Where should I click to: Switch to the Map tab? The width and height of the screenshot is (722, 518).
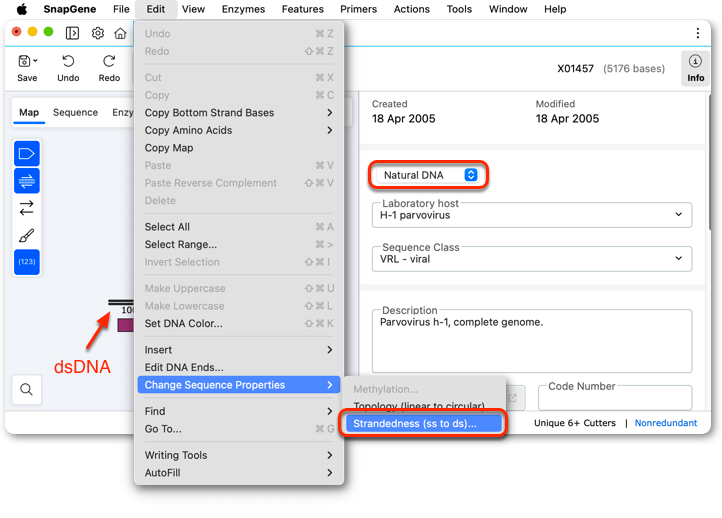pos(29,113)
